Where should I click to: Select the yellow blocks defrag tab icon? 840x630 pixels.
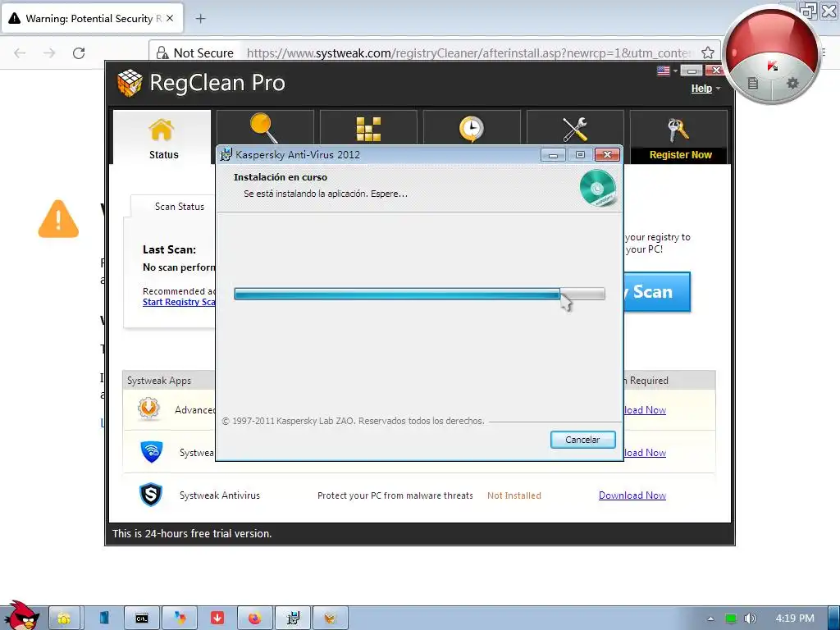coord(368,127)
